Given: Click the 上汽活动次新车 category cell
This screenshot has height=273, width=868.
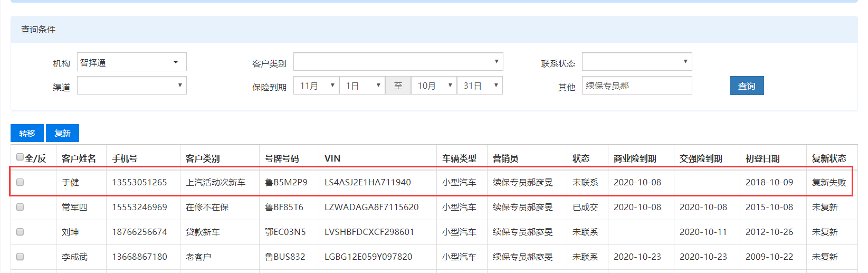Looking at the screenshot, I should click(x=215, y=182).
